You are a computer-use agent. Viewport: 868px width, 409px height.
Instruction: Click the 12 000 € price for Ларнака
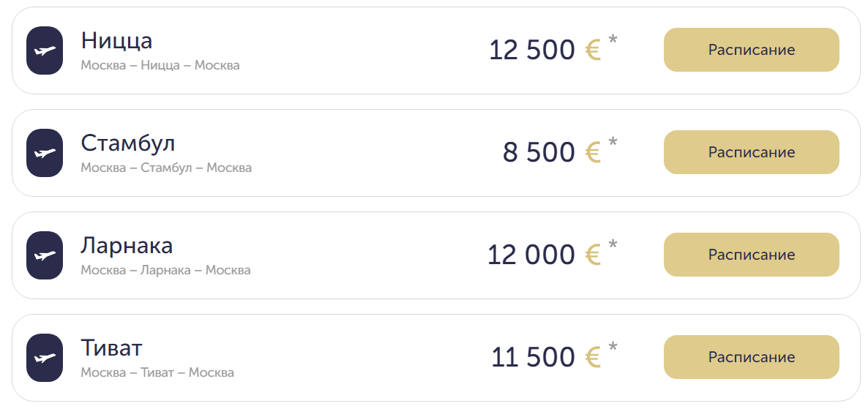(x=544, y=255)
